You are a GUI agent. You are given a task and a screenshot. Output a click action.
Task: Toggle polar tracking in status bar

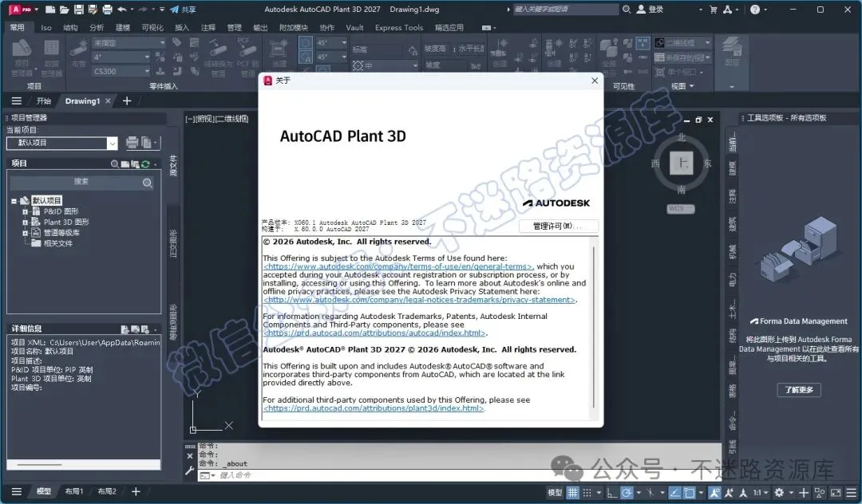tap(627, 493)
